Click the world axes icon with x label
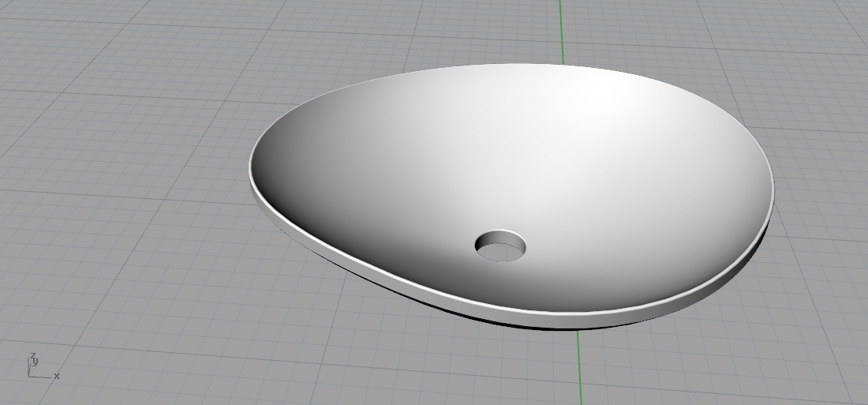 point(42,367)
